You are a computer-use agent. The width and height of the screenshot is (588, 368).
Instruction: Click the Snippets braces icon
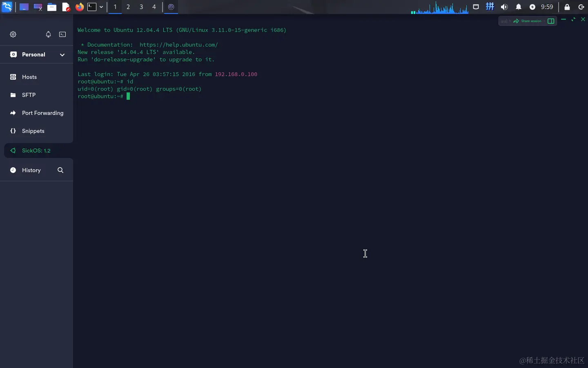pyautogui.click(x=13, y=131)
